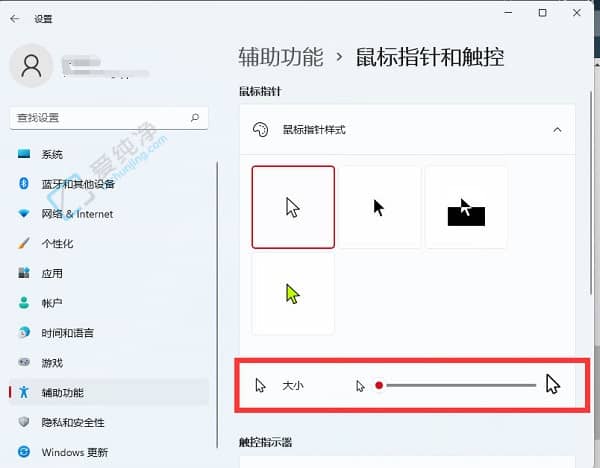The image size is (600, 468).
Task: Click the search magnifier icon
Action: tap(195, 117)
